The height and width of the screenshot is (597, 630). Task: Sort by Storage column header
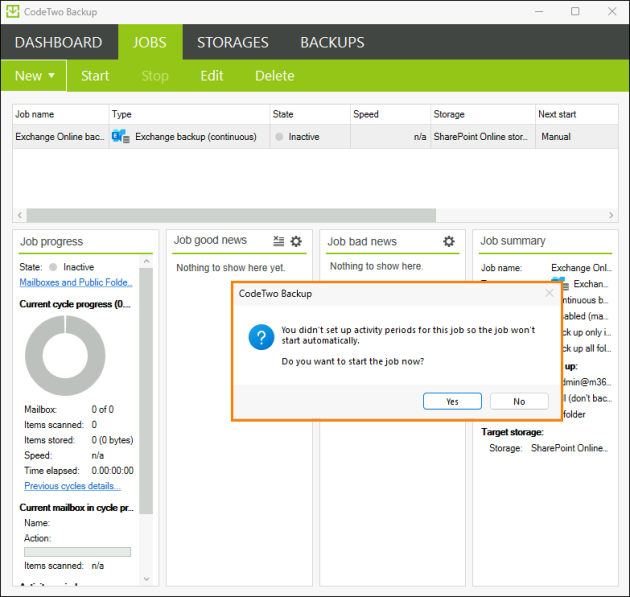[483, 114]
